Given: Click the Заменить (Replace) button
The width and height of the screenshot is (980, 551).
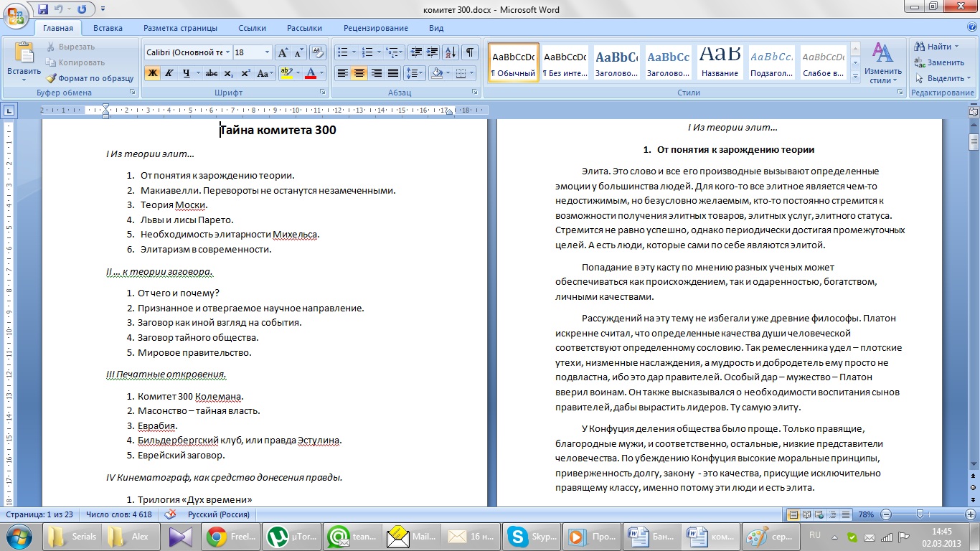Looking at the screenshot, I should 939,62.
